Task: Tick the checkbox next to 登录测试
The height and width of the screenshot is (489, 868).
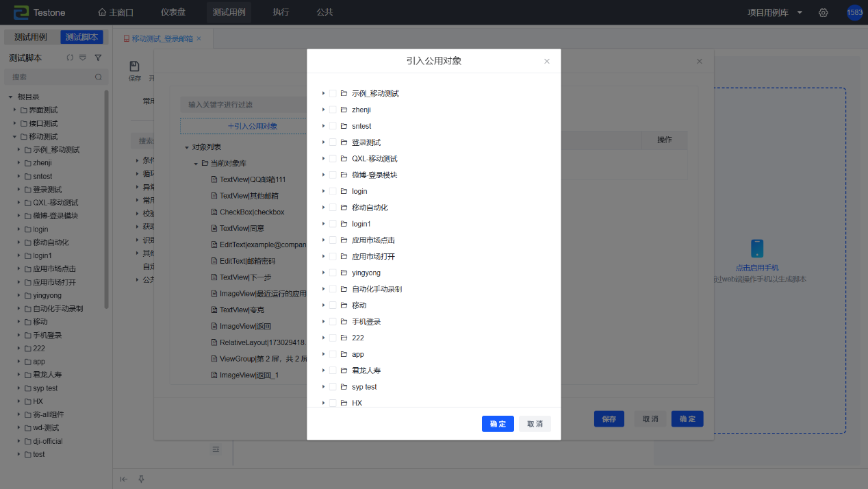Action: point(333,142)
